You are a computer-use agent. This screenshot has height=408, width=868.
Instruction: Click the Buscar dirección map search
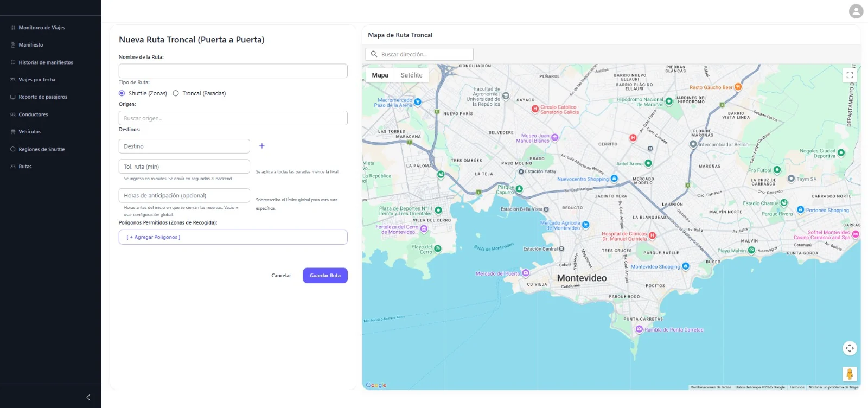click(x=419, y=54)
